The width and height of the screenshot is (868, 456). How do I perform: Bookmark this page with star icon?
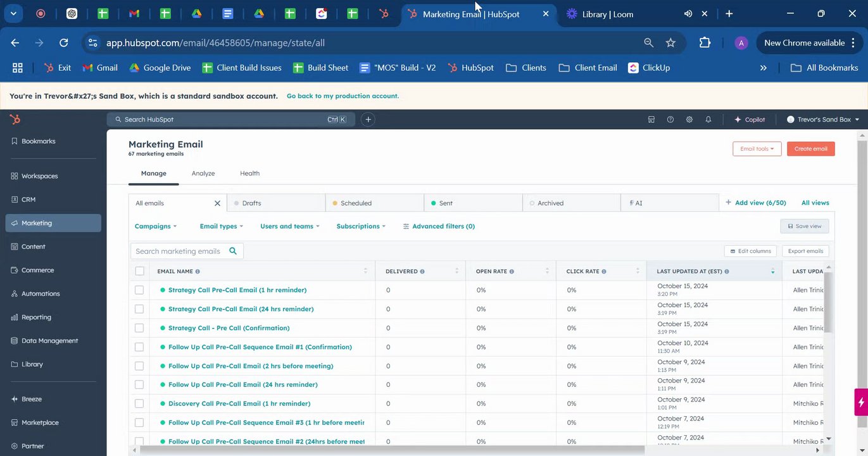point(670,42)
